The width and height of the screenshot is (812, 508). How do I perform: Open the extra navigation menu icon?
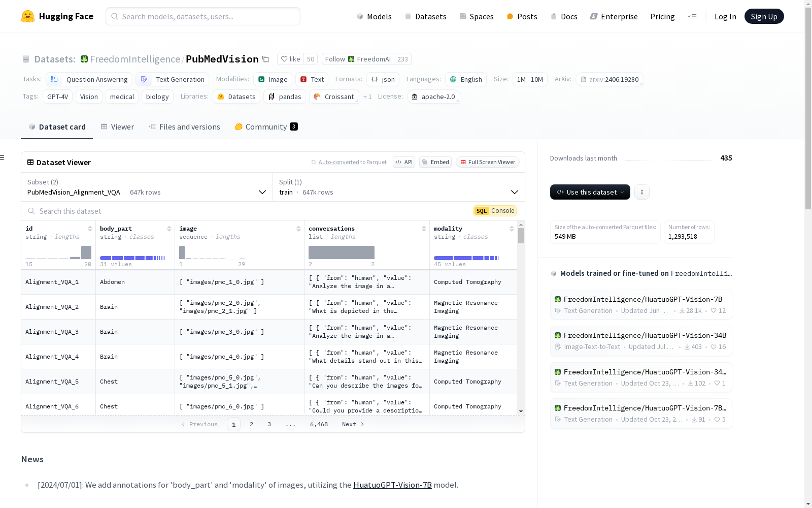[x=692, y=16]
